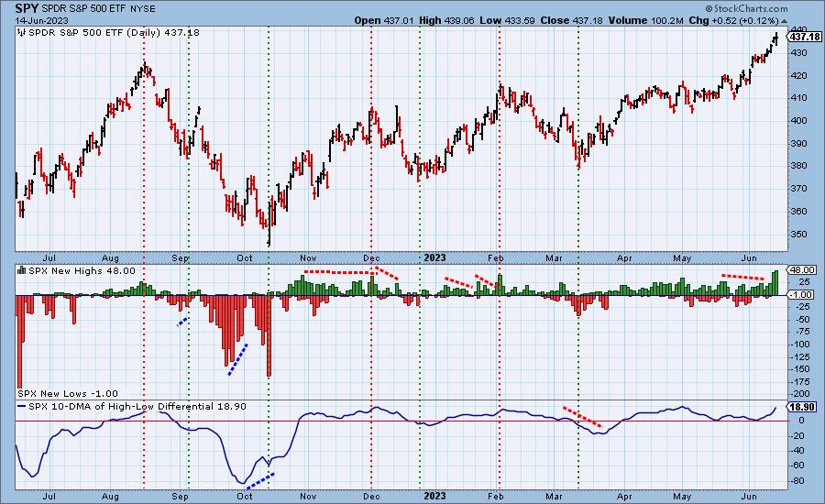This screenshot has width=825, height=504.
Task: Click the High value 439.06
Action: click(459, 20)
